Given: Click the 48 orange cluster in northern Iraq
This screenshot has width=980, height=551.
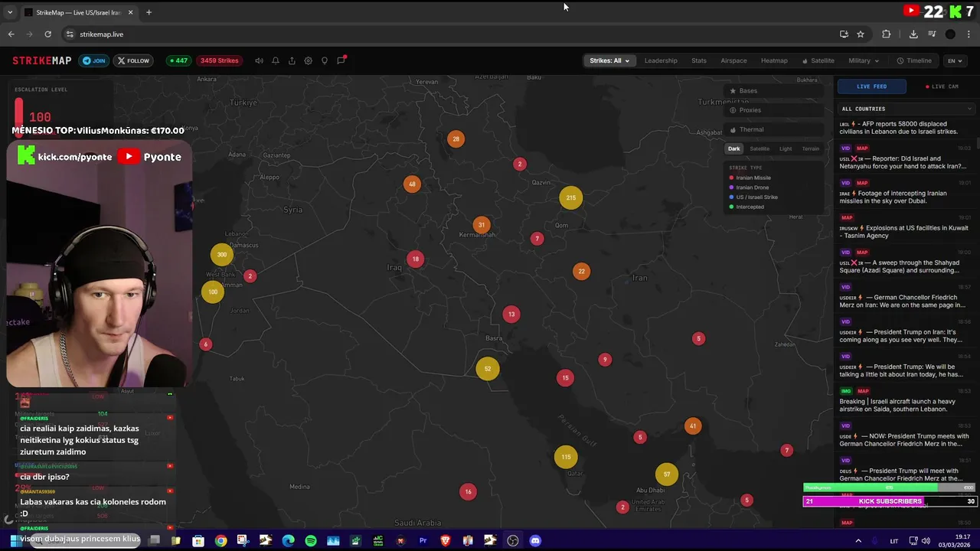Looking at the screenshot, I should (412, 184).
